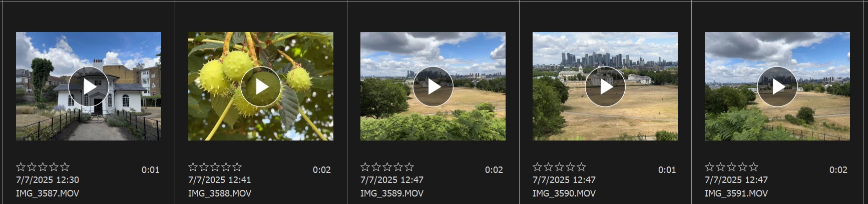Viewport: 868px width, 204px height.
Task: Play the IMG_3587.MOV white cottage video
Action: (x=89, y=86)
